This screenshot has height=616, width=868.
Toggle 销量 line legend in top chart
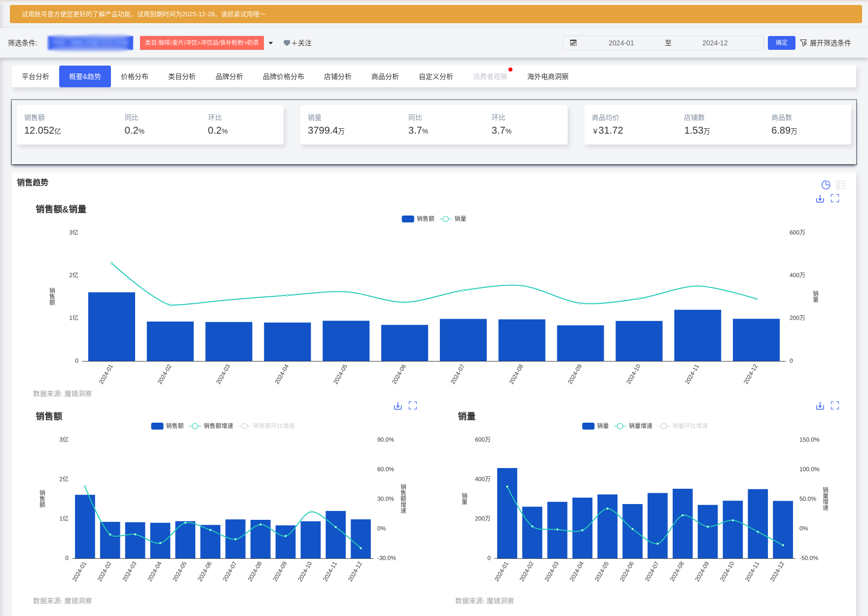point(453,219)
